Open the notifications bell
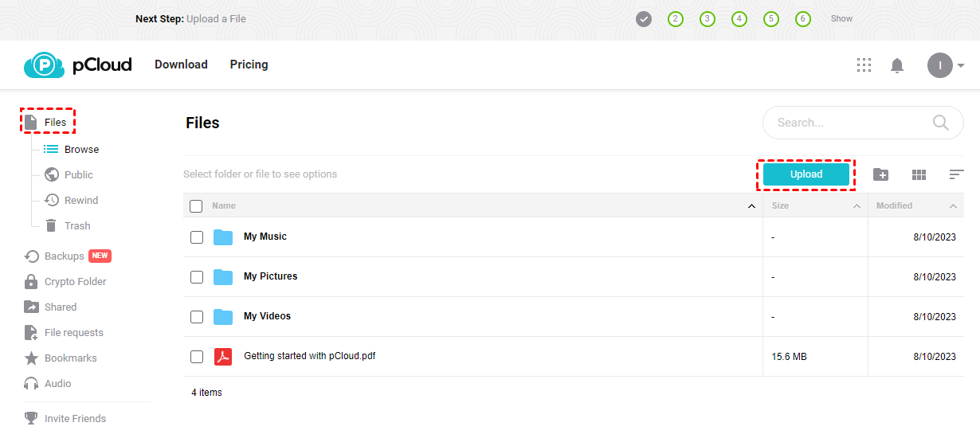The height and width of the screenshot is (446, 980). [x=897, y=65]
